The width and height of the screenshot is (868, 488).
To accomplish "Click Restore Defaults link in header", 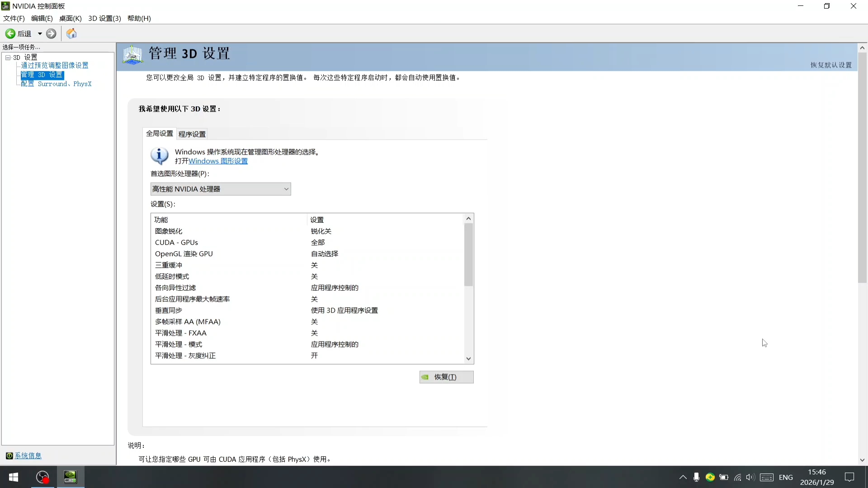I will click(831, 65).
